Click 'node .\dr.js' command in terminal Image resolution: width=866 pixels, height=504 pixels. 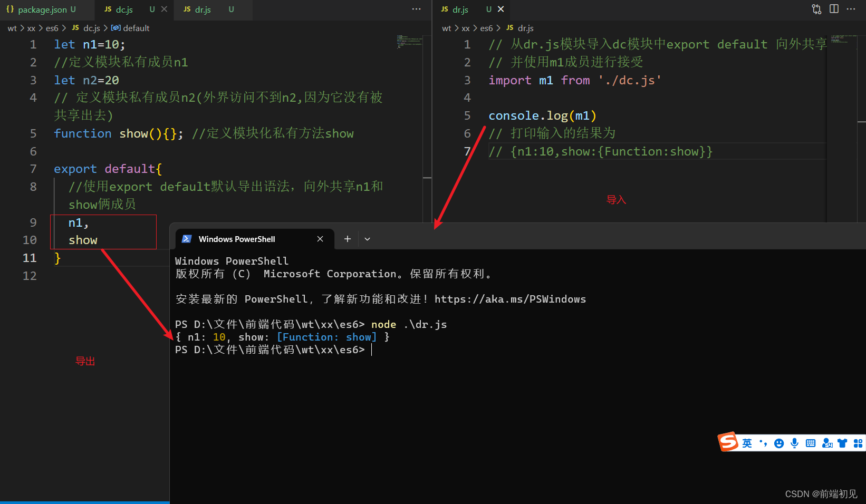tap(409, 324)
